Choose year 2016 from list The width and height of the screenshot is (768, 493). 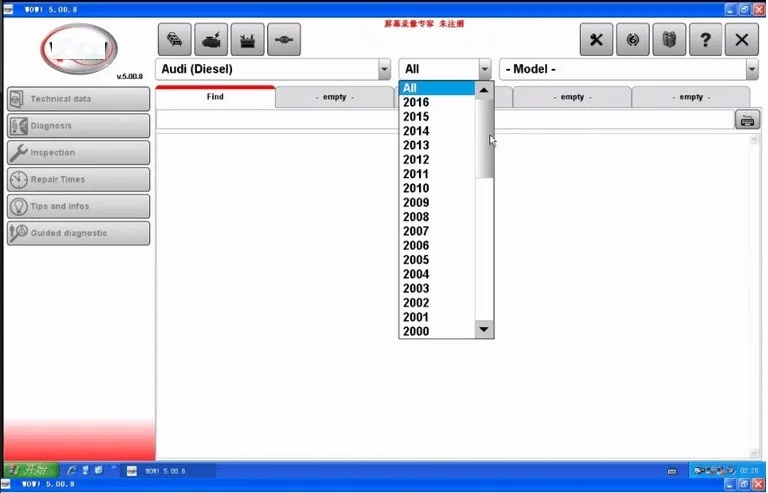click(x=437, y=102)
